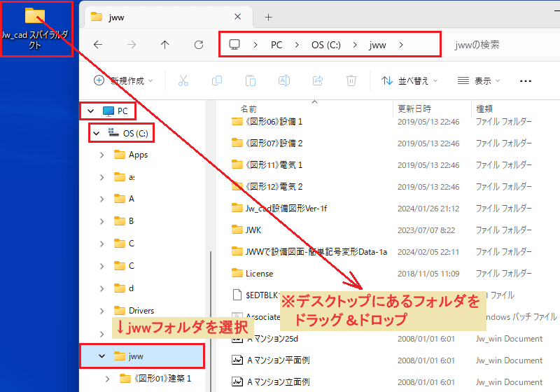Select jww folder in navigation tree

(x=142, y=356)
